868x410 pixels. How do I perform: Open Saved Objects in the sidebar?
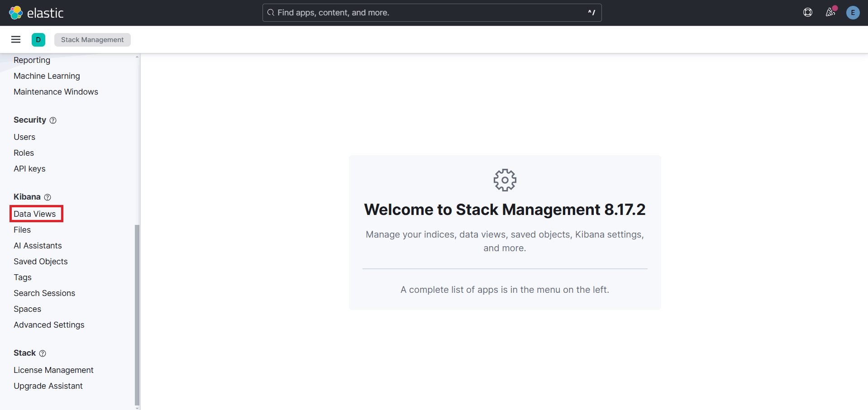pyautogui.click(x=41, y=262)
